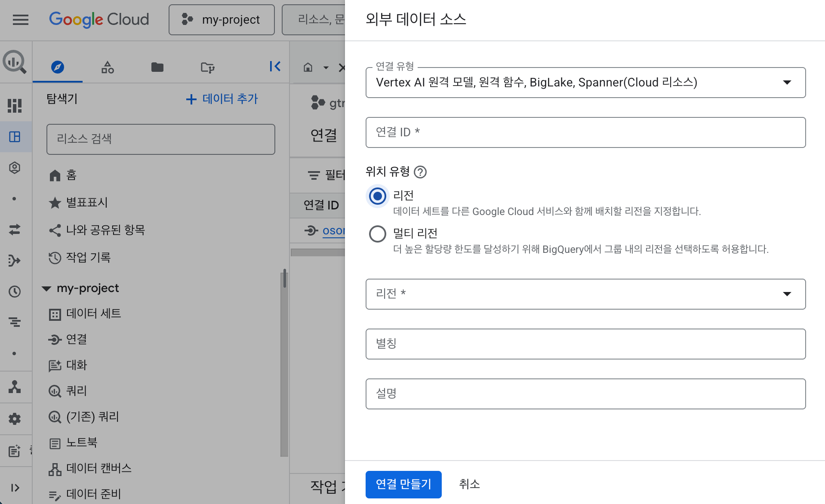Click the folder icon in the explorer tabs
The height and width of the screenshot is (504, 825).
pos(157,67)
